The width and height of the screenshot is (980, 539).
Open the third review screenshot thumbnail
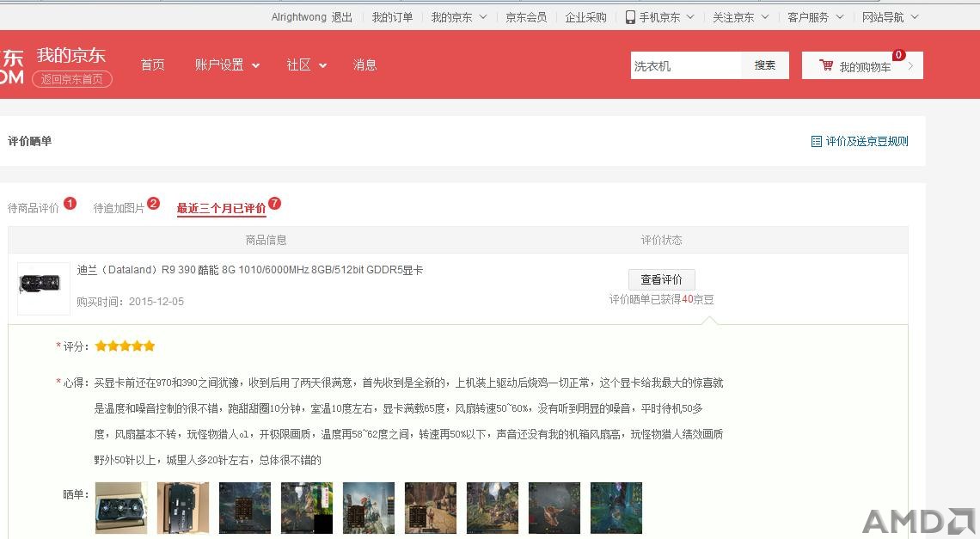coord(245,508)
